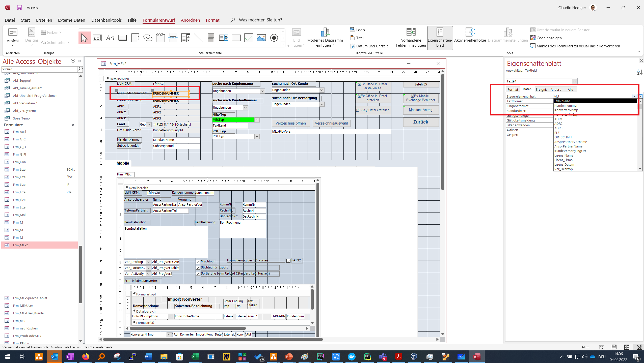The height and width of the screenshot is (363, 644).
Task: Open Aktivierreihenfolge tab order dialog
Action: pos(470,35)
